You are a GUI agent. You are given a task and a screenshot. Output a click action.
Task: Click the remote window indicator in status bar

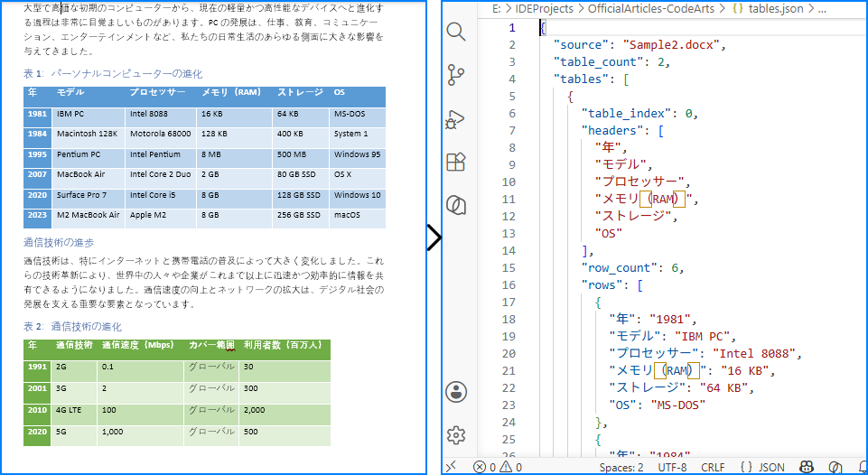pos(451,467)
